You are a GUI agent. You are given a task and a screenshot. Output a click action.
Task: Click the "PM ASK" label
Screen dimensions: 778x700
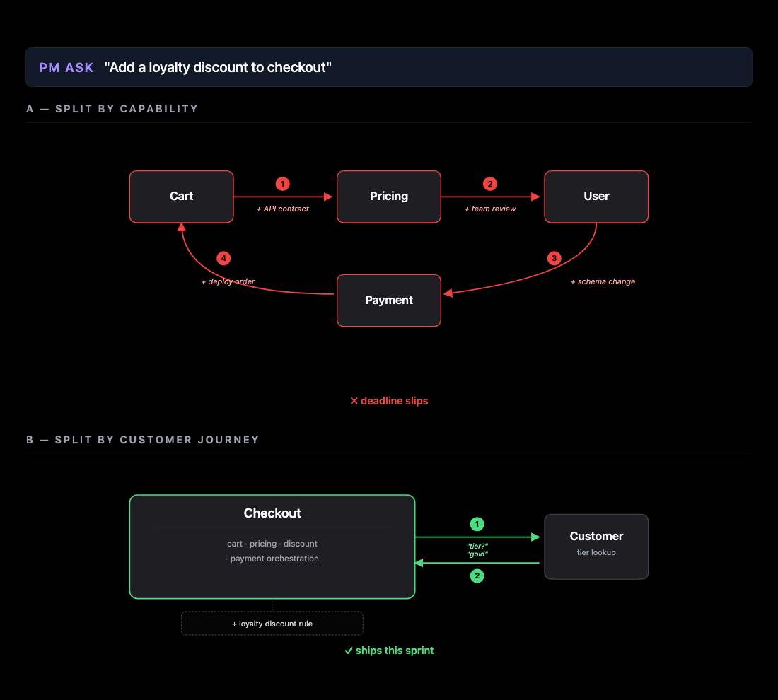click(x=66, y=67)
